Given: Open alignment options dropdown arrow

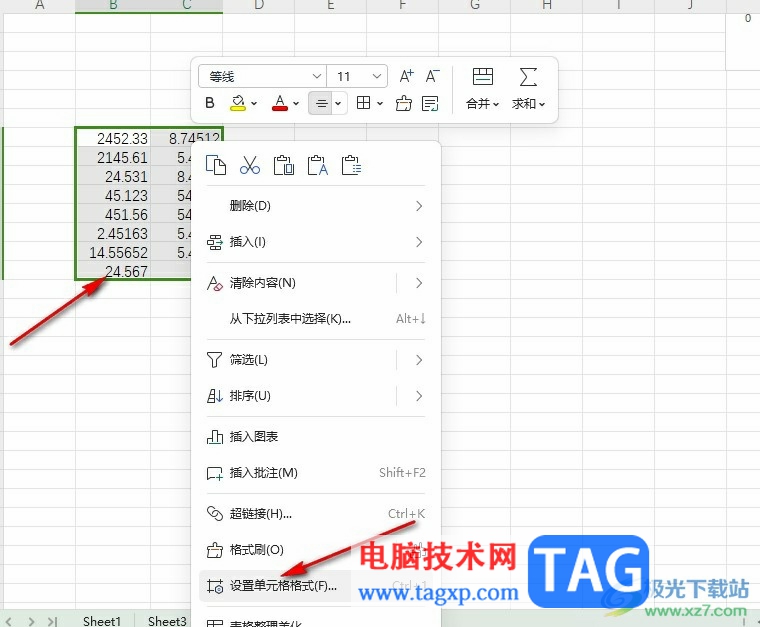Looking at the screenshot, I should pos(339,103).
